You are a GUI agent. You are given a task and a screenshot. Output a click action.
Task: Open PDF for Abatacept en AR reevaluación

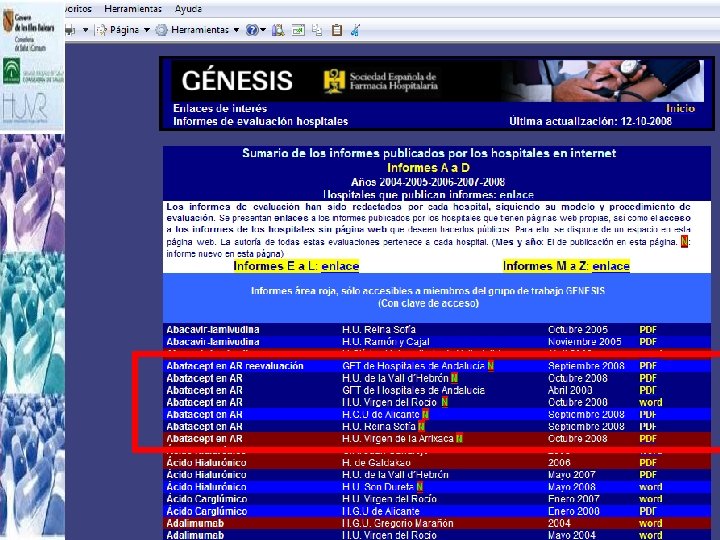coord(648,366)
